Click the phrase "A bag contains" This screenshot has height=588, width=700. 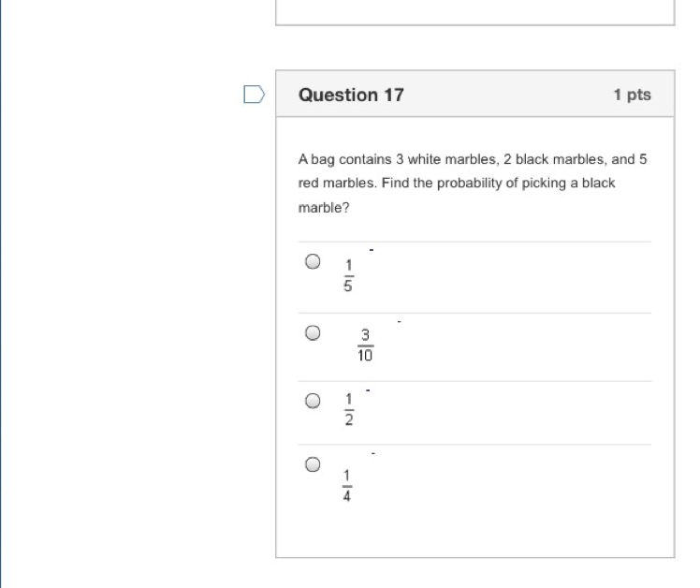pos(339,158)
